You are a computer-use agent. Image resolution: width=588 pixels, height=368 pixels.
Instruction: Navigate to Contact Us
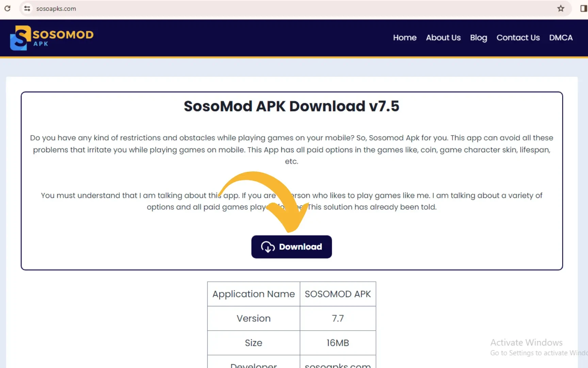[x=518, y=37]
